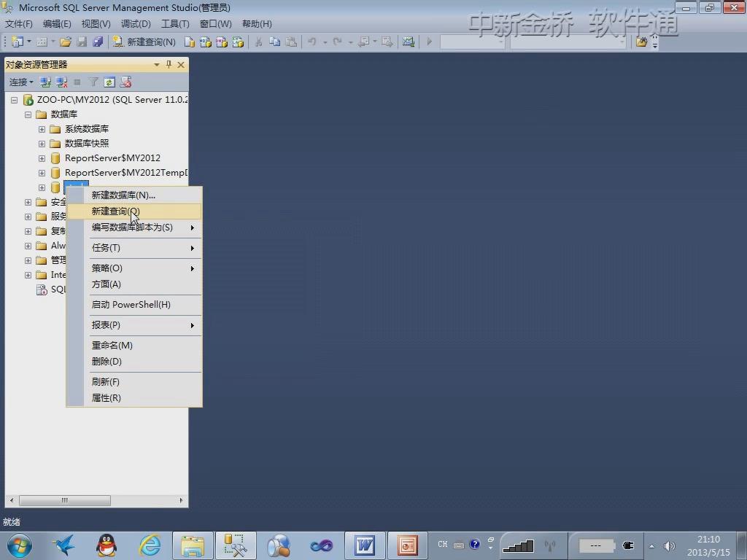Screen dimensions: 747x560
Task: Choose 新建数据库(N)... from context menu
Action: 134,195
